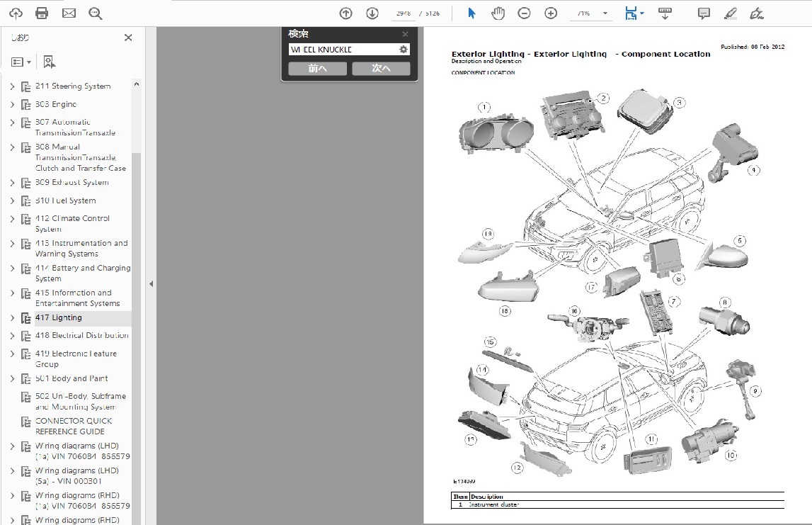Add a comment with the speech bubble tool
Viewport: 812px width, 525px height.
[704, 13]
